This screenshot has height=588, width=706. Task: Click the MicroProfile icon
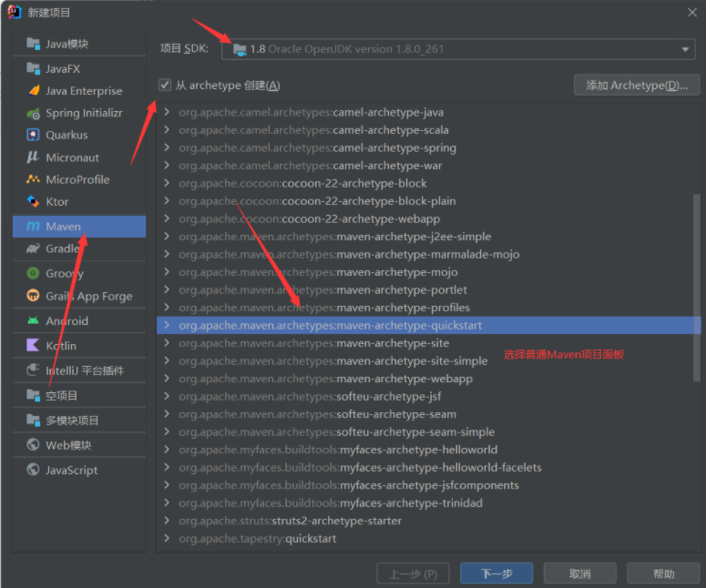[33, 179]
